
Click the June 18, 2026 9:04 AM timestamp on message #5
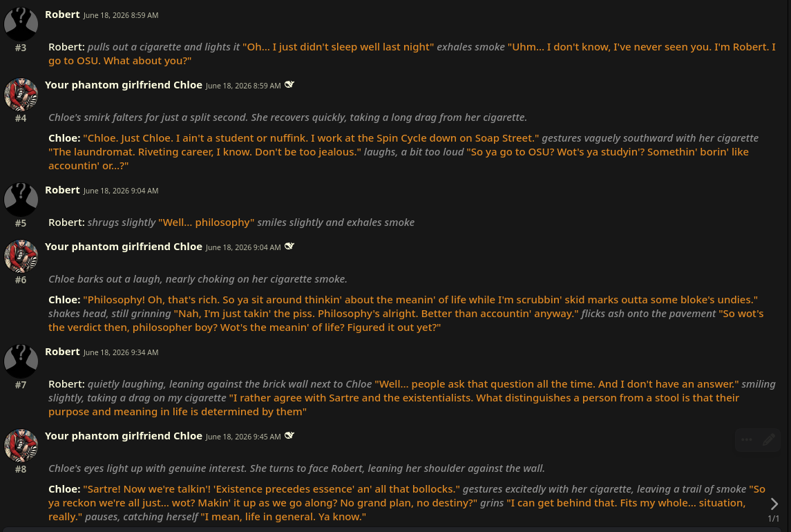(x=121, y=191)
